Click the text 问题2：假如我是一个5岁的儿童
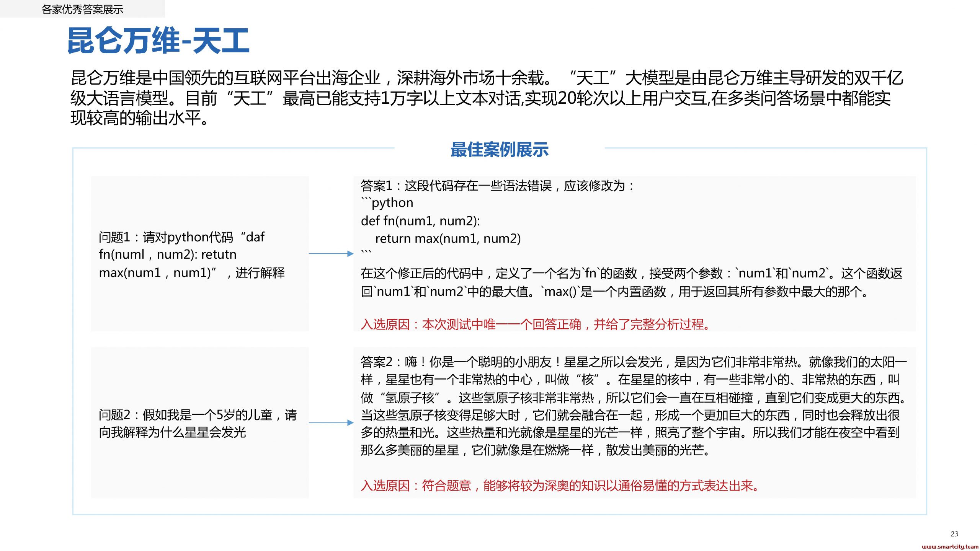Screen dimensions: 980x551 (198, 415)
